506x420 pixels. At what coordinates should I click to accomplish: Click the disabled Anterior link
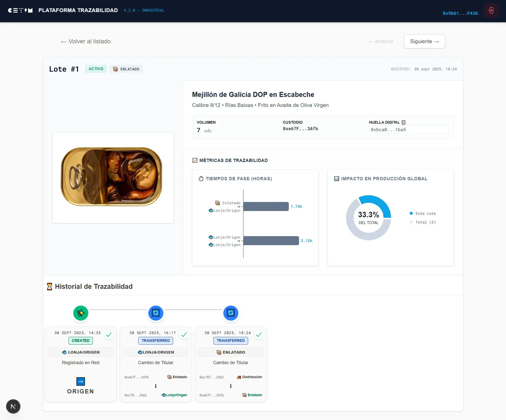pos(381,41)
